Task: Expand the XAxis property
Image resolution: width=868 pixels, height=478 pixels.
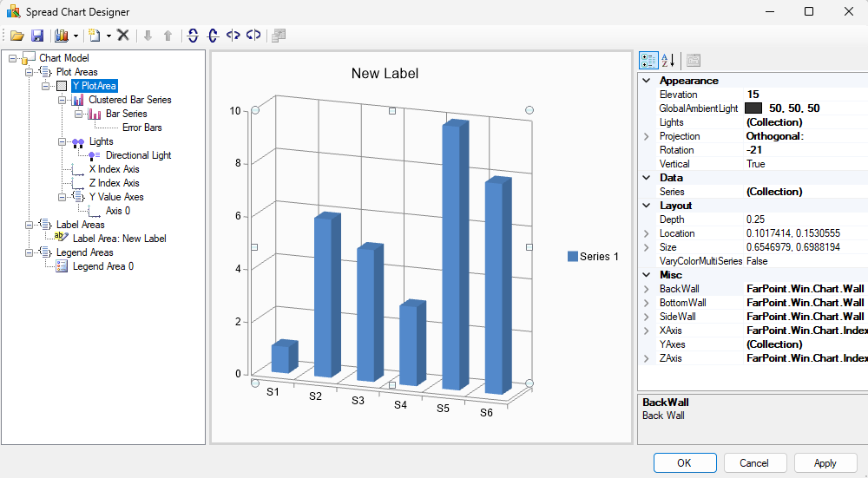Action: click(646, 331)
